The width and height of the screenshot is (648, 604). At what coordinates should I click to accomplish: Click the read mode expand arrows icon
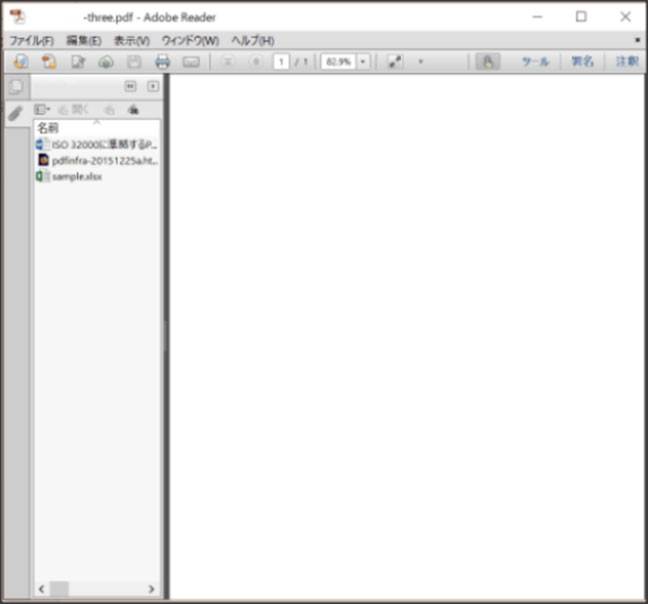(x=395, y=62)
